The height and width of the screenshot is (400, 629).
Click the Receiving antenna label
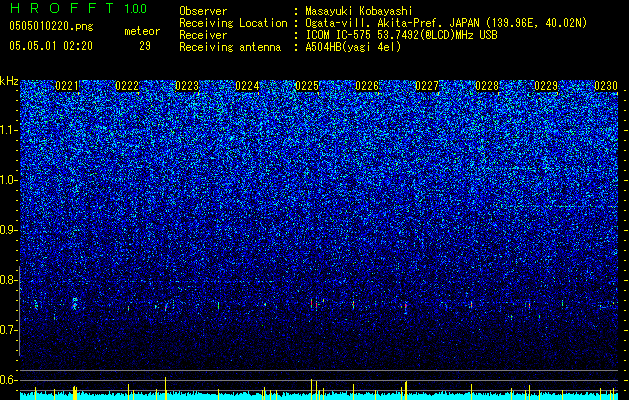point(230,47)
